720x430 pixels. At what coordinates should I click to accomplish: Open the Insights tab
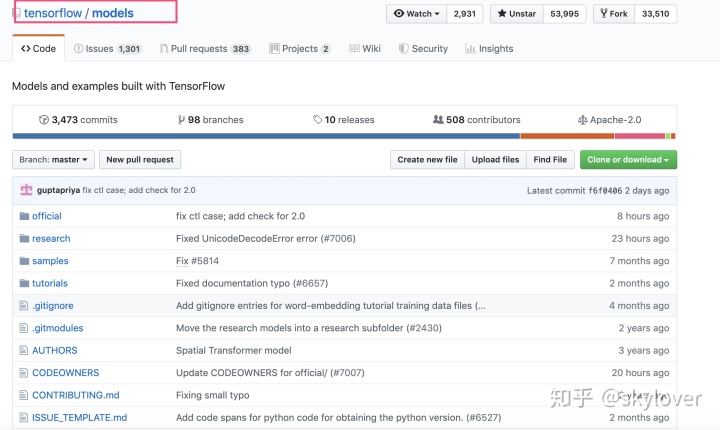pyautogui.click(x=489, y=49)
